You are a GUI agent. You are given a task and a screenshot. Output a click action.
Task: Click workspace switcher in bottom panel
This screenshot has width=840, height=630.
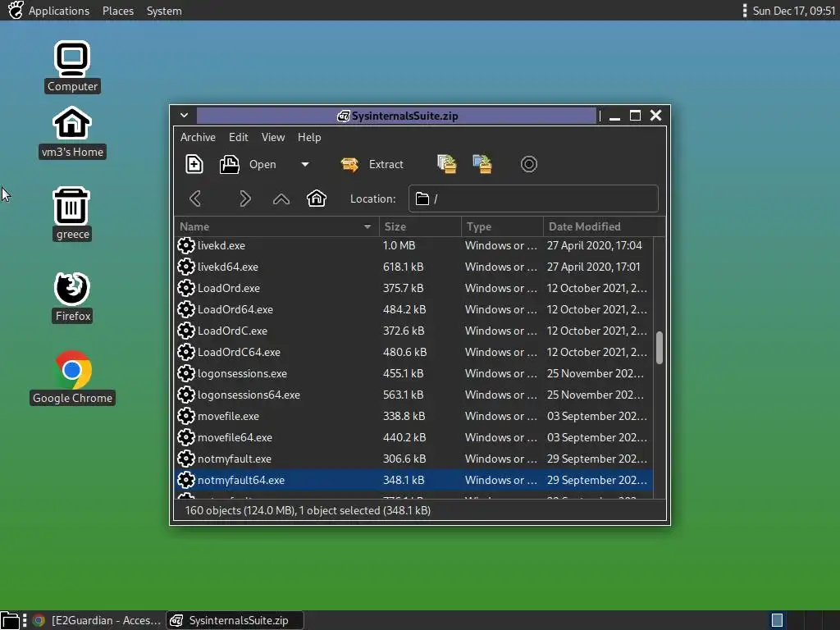pos(778,620)
